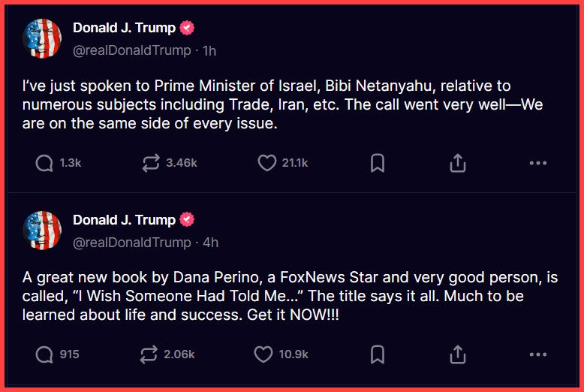Screen dimensions: 584x392
Task: Click verified badge on first post
Action: [187, 28]
